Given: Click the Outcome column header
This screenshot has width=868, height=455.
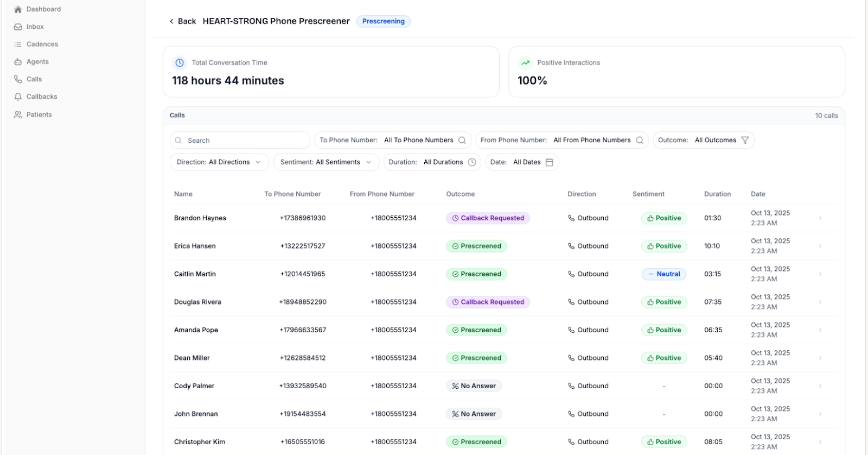Looking at the screenshot, I should (x=461, y=194).
